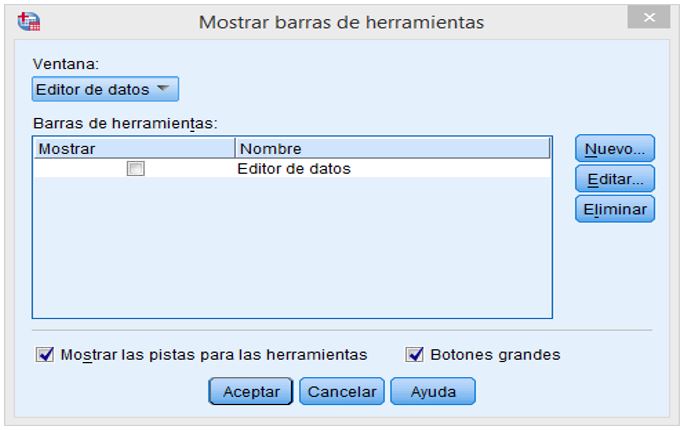This screenshot has height=430, width=683.
Task: Confirm with the Aceptar button
Action: coord(251,391)
